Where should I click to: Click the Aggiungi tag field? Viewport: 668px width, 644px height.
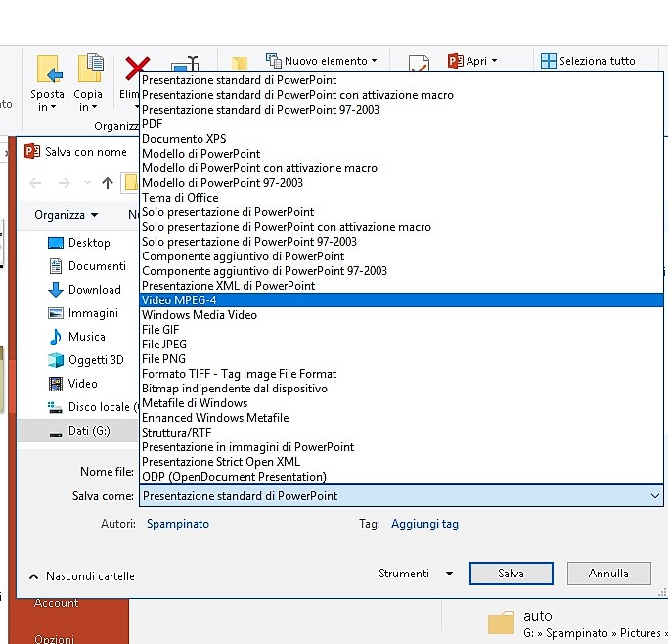[x=424, y=524]
